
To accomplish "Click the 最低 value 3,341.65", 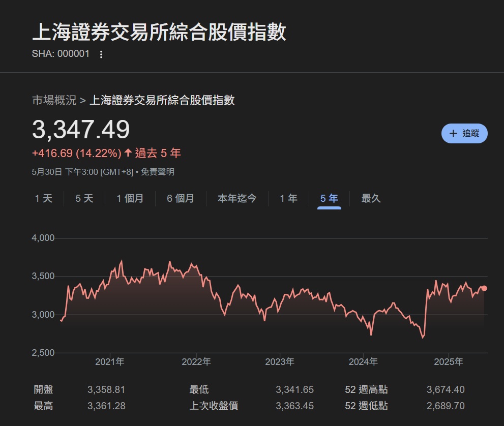I will coord(294,389).
